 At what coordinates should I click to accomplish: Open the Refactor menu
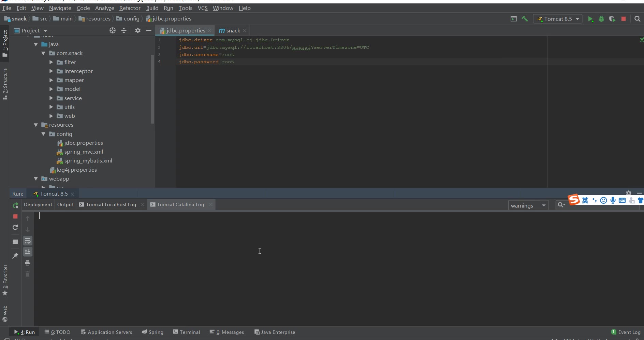coord(130,8)
